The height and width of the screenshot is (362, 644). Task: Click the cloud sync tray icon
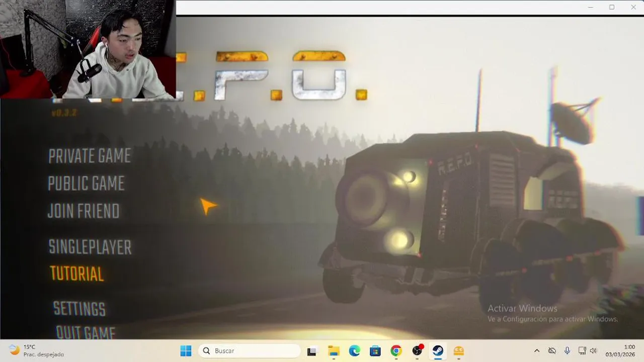tap(552, 351)
